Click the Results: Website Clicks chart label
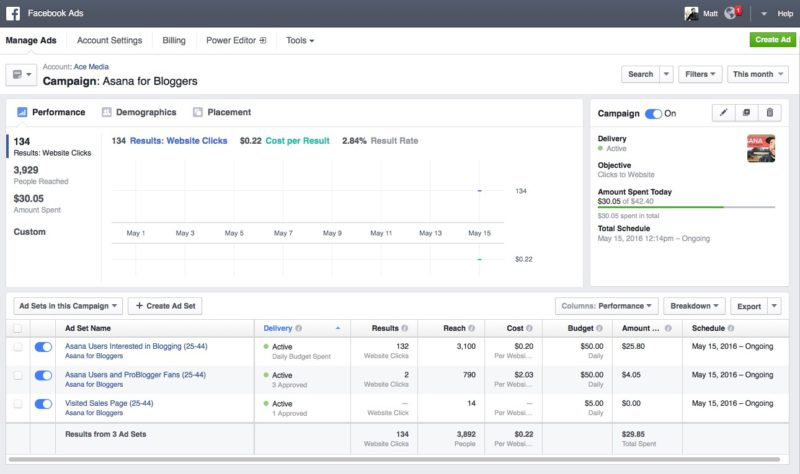Screen dimensions: 800x474 click(x=179, y=141)
